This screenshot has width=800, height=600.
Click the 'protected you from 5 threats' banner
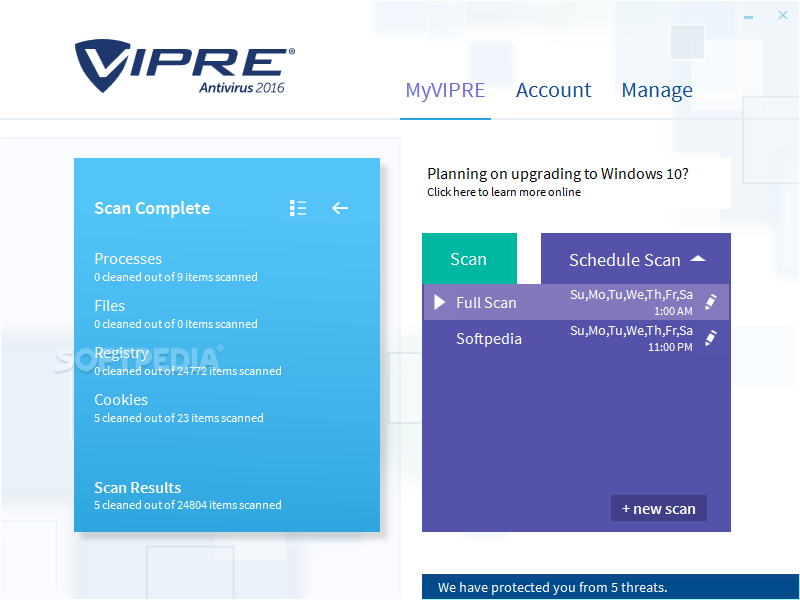point(611,587)
